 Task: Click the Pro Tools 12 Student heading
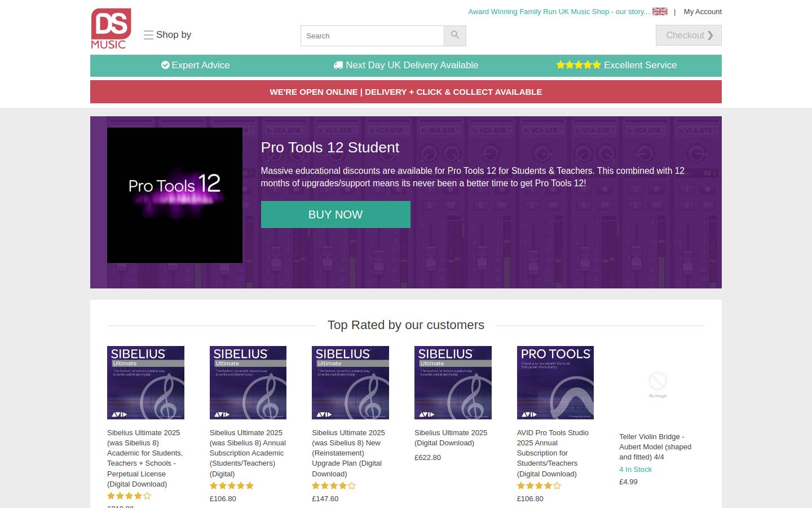[330, 147]
